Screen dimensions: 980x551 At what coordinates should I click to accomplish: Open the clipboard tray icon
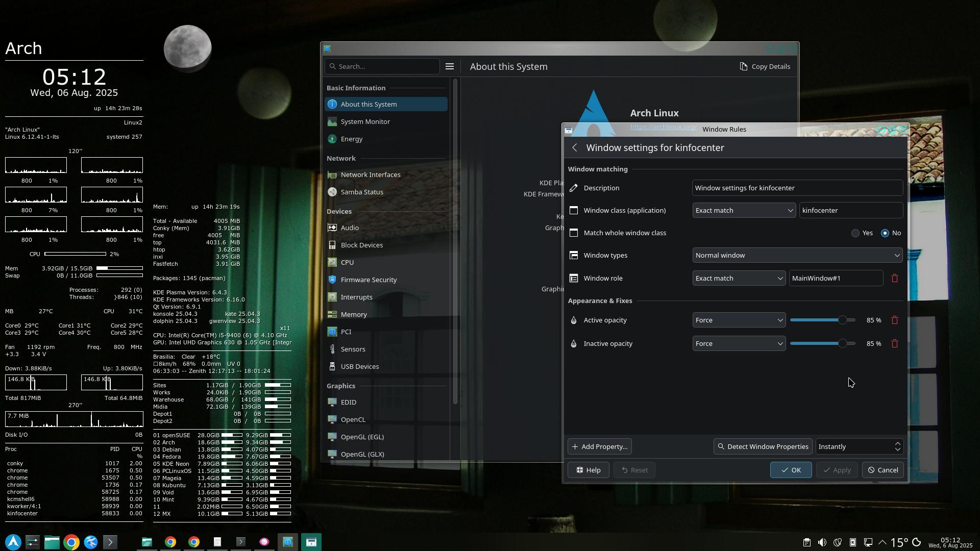pyautogui.click(x=806, y=542)
